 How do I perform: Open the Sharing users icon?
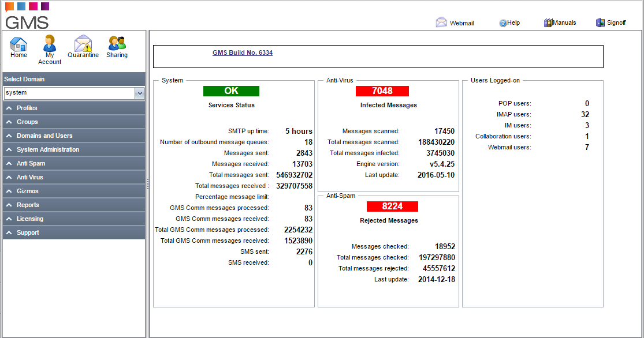point(117,43)
